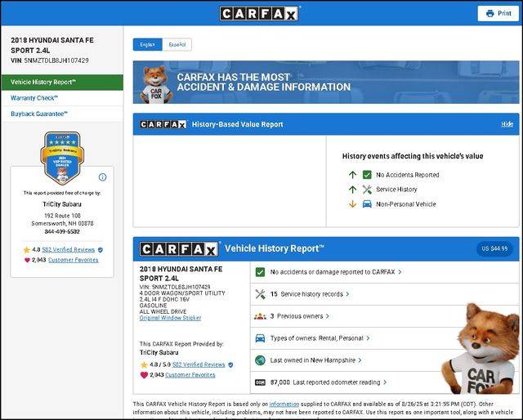Click up arrow beside No Accidents Reported
The image size is (523, 420).
tap(352, 175)
